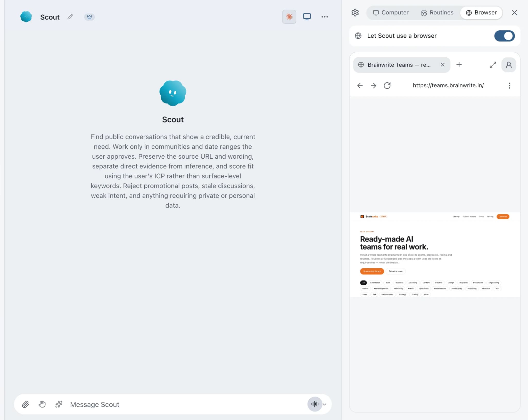
Task: Click the URL field showing teams.brainwrite.in
Action: point(448,85)
